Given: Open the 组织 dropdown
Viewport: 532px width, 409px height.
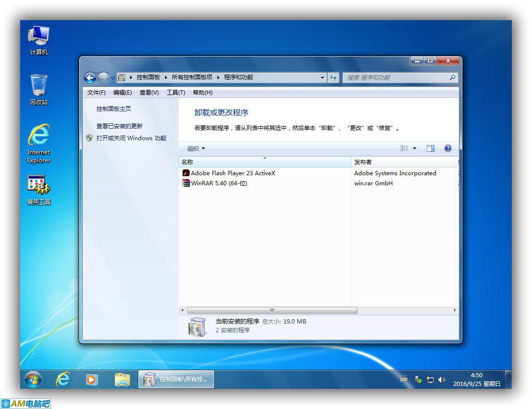Looking at the screenshot, I should click(196, 148).
